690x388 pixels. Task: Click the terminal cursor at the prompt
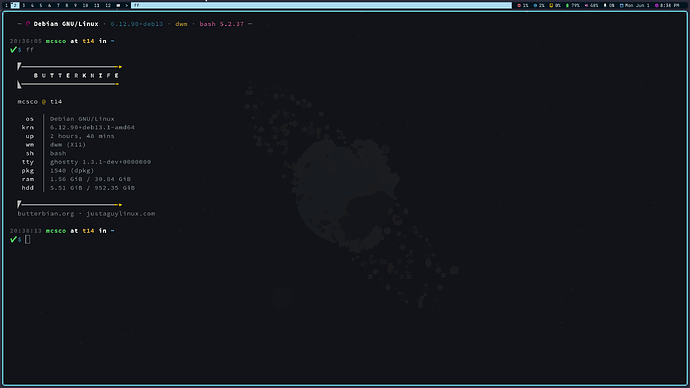28,239
